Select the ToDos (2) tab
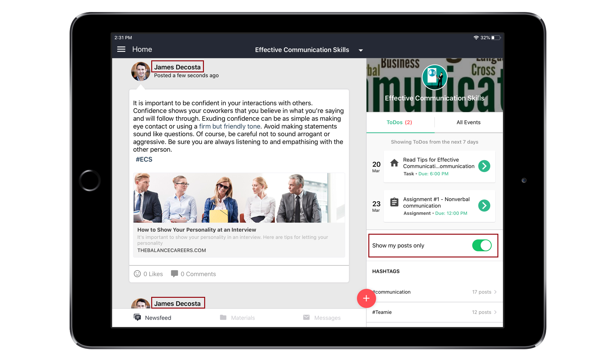616x364 pixels. (x=399, y=123)
